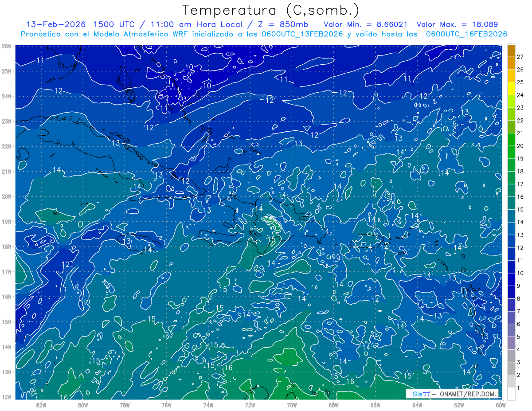Click the latitude axis label "17N"
This screenshot has width=532, height=411.
point(6,272)
